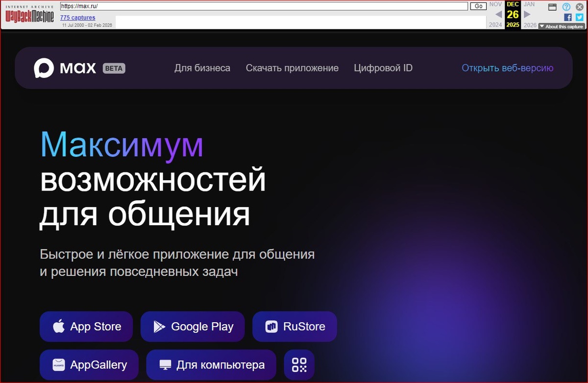The width and height of the screenshot is (588, 383).
Task: Select NOV month in timeline
Action: (x=496, y=4)
